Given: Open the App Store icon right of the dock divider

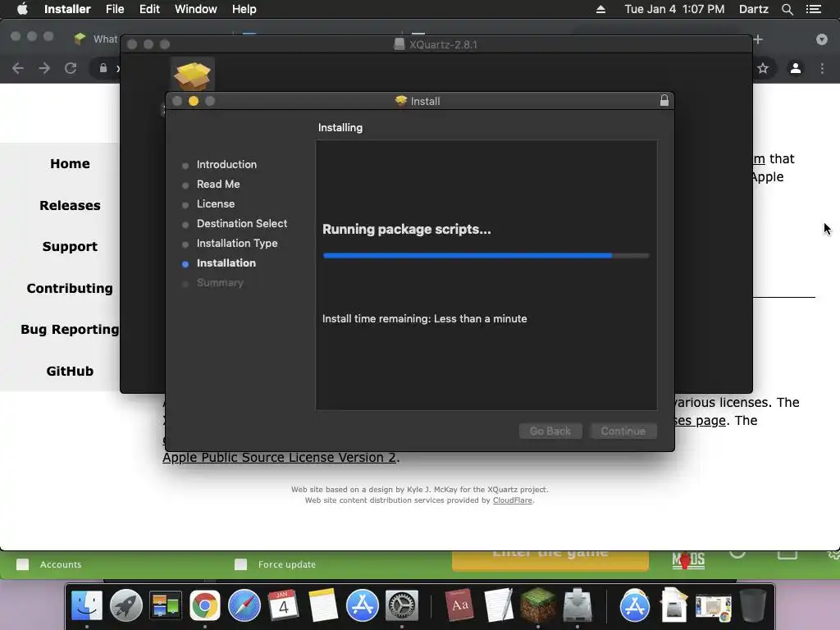Looking at the screenshot, I should point(635,606).
